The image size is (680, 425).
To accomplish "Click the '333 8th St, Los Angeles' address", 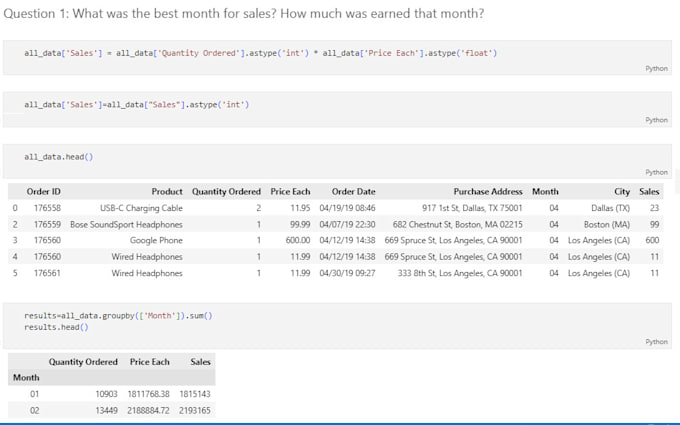I will (x=460, y=273).
